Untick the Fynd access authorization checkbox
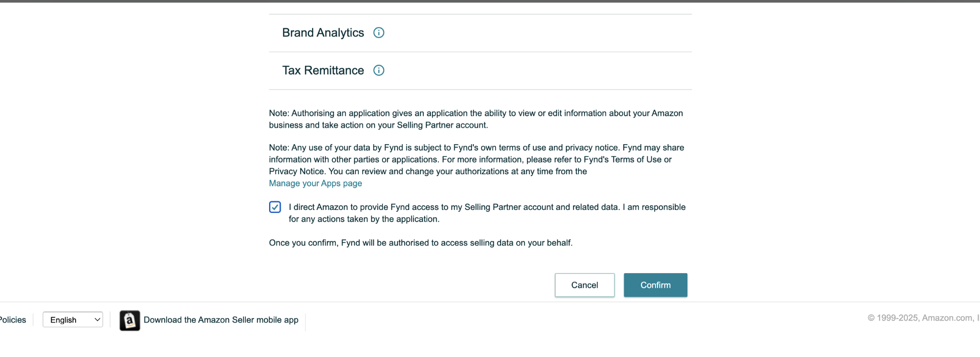 point(275,207)
